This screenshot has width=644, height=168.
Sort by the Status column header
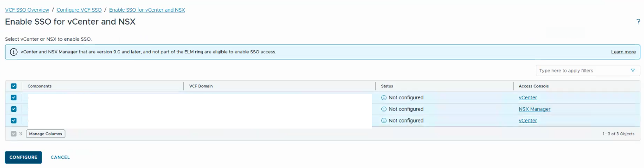coord(387,86)
